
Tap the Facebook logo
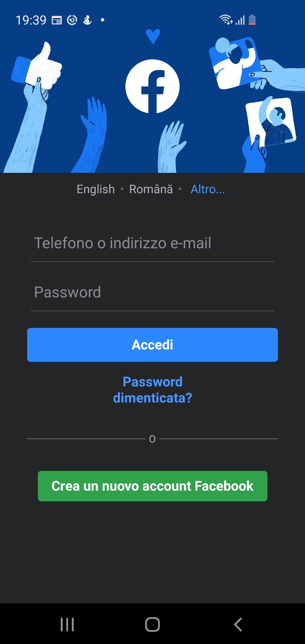(x=152, y=86)
